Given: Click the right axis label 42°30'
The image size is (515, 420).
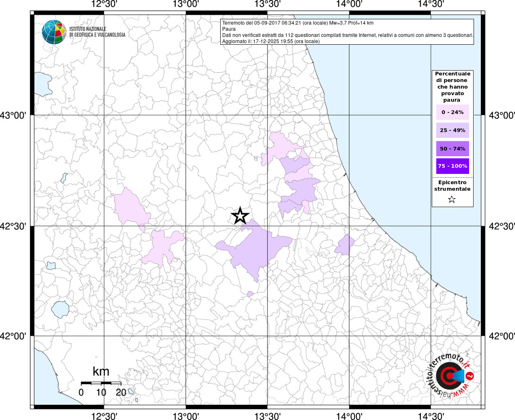Looking at the screenshot, I should point(502,226).
